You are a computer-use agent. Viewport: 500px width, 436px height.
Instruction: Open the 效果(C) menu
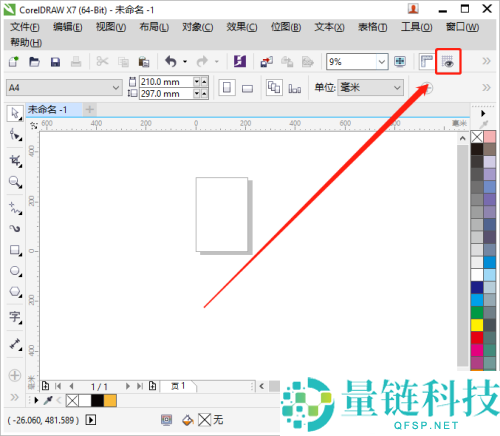[242, 27]
